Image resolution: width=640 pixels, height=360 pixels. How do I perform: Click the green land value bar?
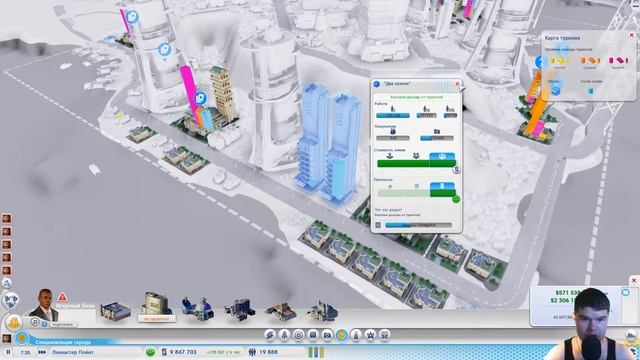click(x=416, y=164)
